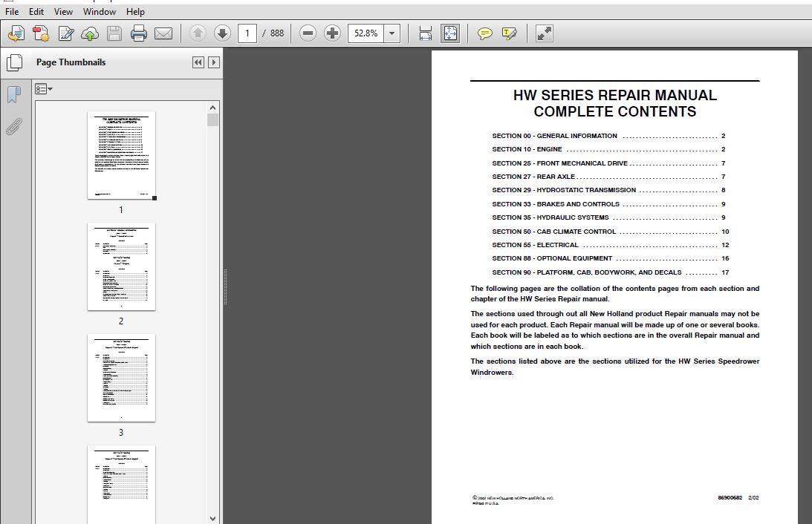This screenshot has height=524, width=812.
Task: Open the zoom level dropdown arrow
Action: 392,33
